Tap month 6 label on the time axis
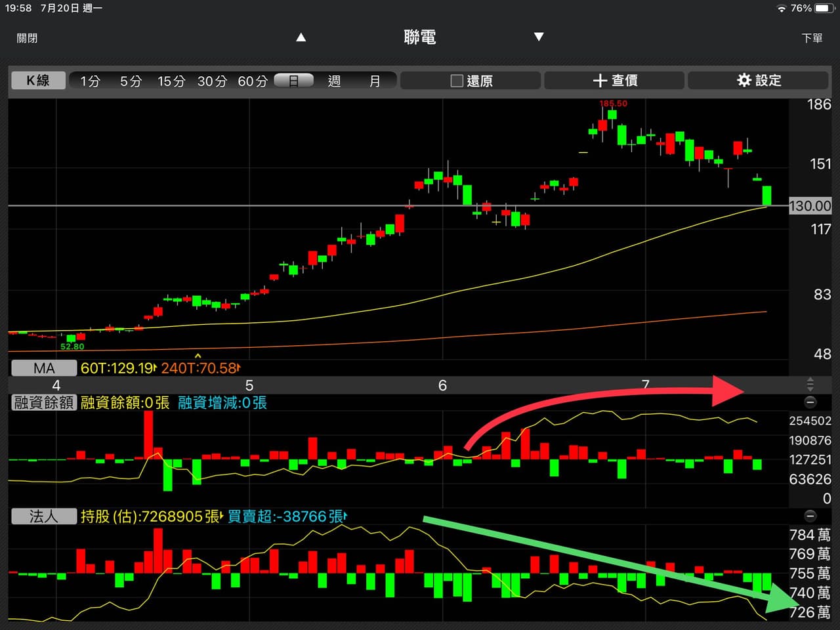Viewport: 840px width, 630px height. tap(442, 385)
